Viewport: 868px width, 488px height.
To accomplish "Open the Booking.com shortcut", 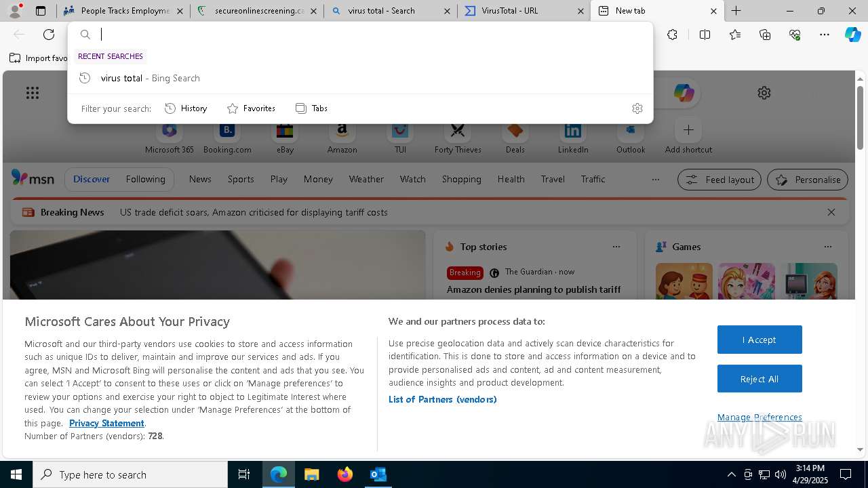I will point(227,137).
